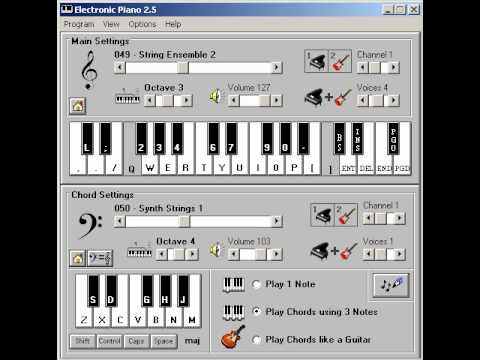Click the speaker icon beside Volume 103
Image resolution: width=480 pixels, height=360 pixels.
[x=216, y=250]
